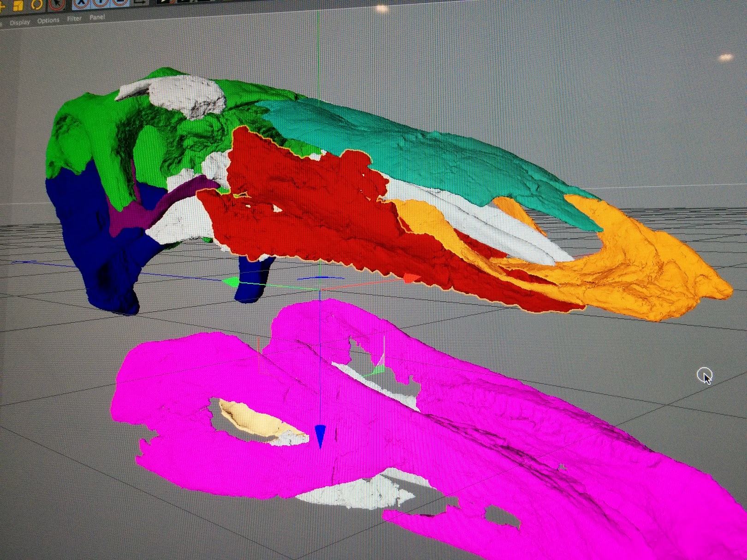747x560 pixels.
Task: Click the blue downward axis arrow handle
Action: [x=320, y=436]
